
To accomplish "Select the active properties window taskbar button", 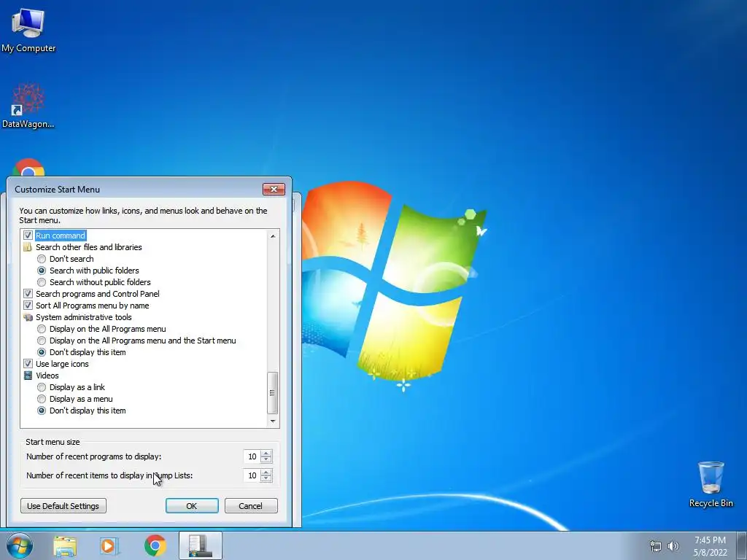I will point(201,545).
